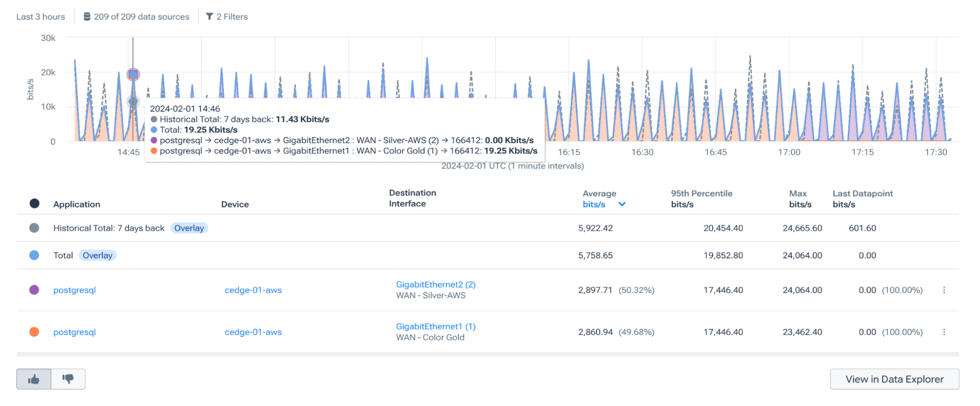This screenshot has height=406, width=980.
Task: Click average value 5,758.65
Action: point(595,256)
